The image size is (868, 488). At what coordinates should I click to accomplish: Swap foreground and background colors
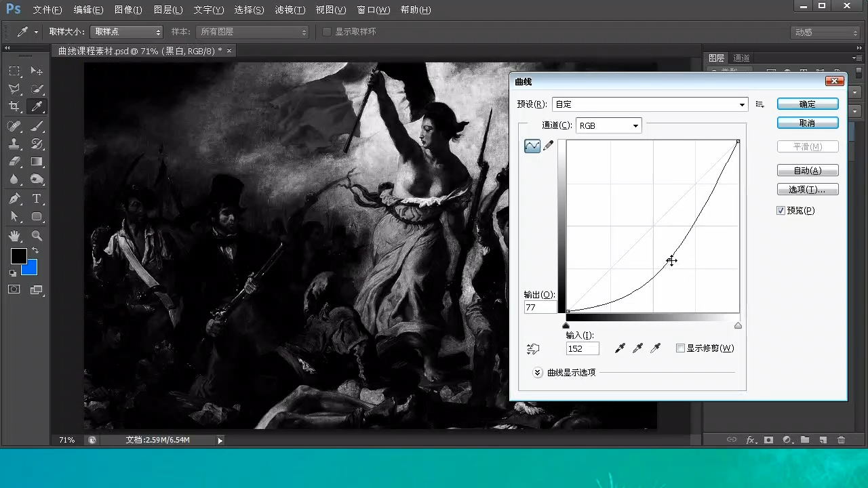(x=35, y=251)
